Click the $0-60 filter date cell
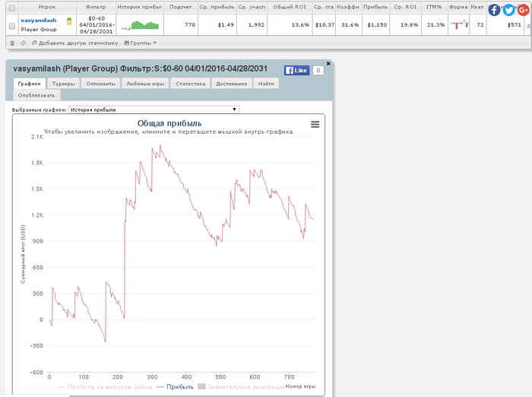The width and height of the screenshot is (532, 397). coord(97,25)
